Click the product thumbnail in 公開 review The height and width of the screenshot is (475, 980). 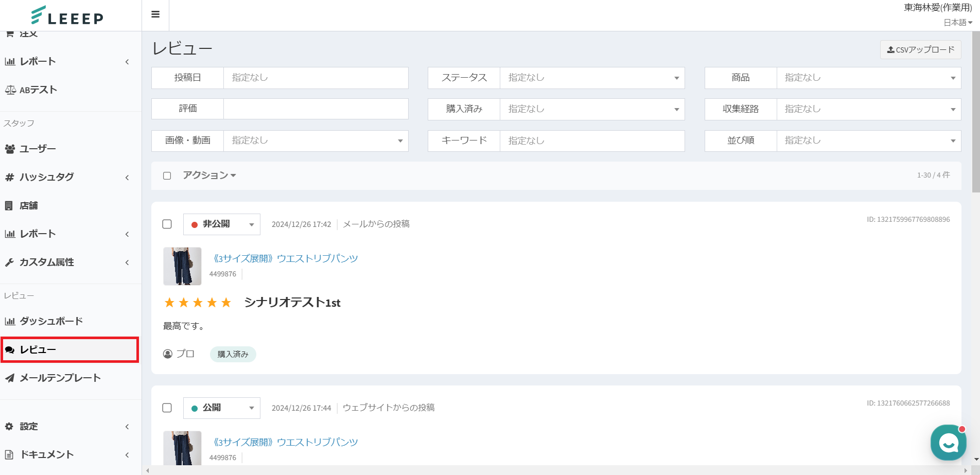(x=182, y=448)
